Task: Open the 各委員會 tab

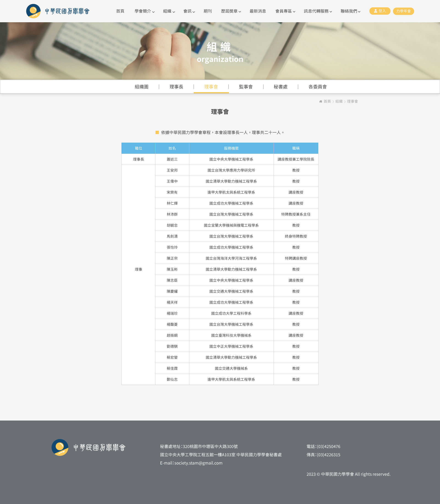Action: (x=317, y=87)
